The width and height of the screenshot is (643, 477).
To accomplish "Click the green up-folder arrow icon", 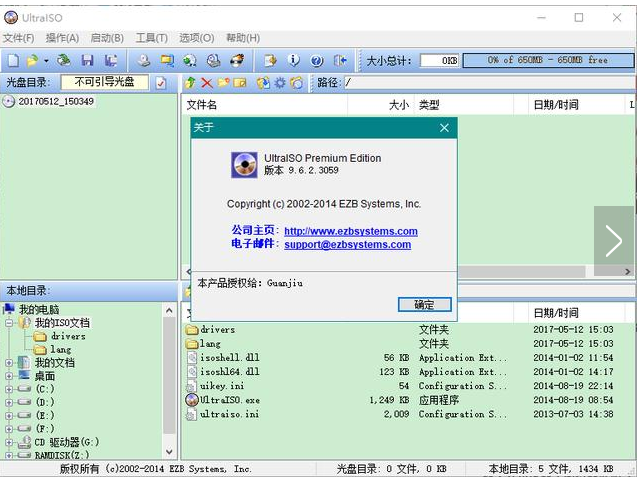I will 190,83.
